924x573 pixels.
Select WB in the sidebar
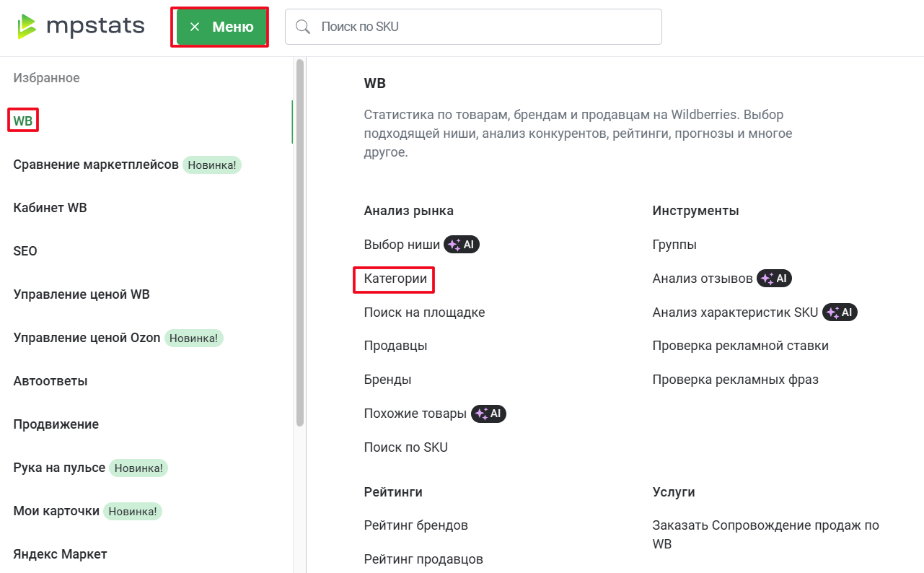click(x=22, y=120)
